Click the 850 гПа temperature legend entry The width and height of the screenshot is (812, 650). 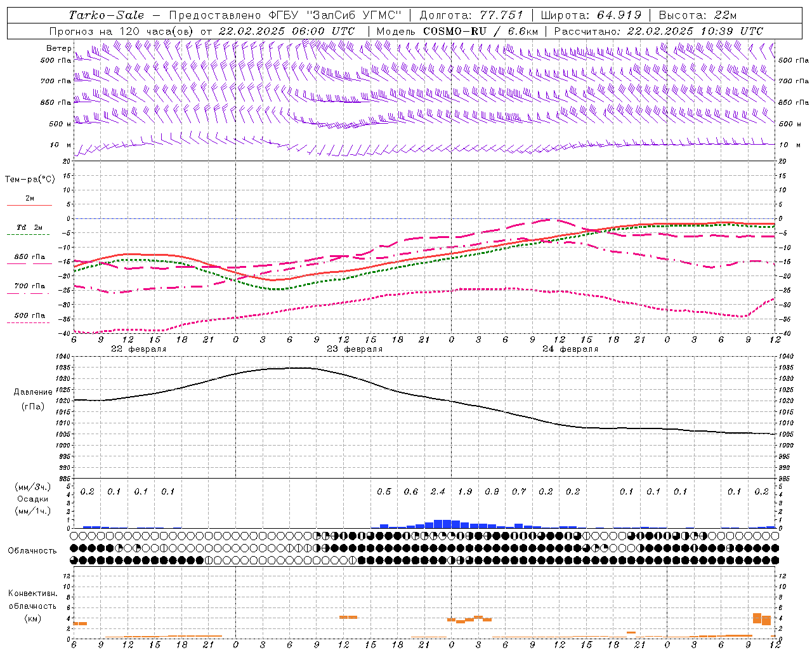coord(30,257)
